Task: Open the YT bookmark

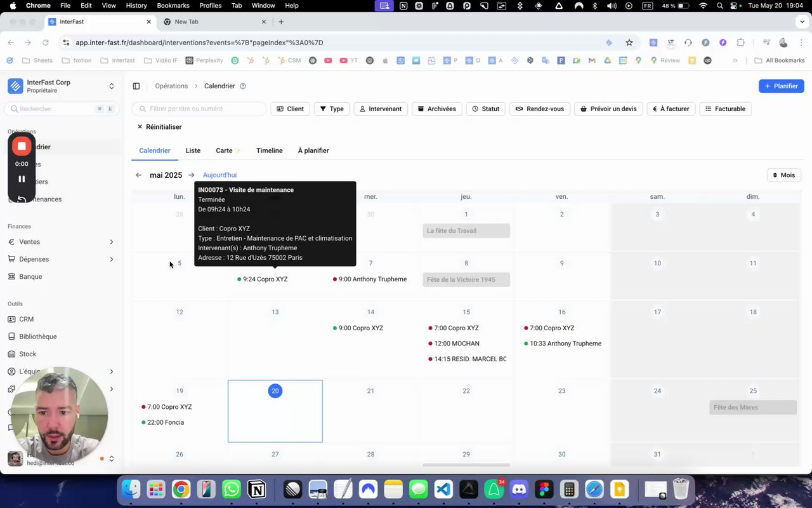Action: [x=349, y=60]
